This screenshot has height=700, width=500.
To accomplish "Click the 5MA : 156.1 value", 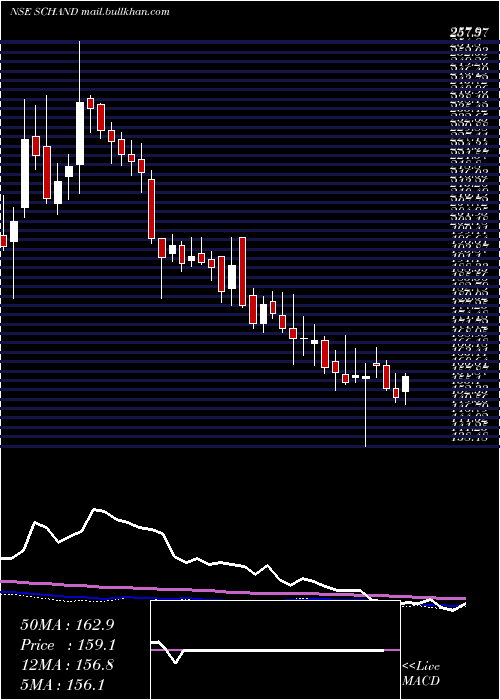I will pos(62,685).
